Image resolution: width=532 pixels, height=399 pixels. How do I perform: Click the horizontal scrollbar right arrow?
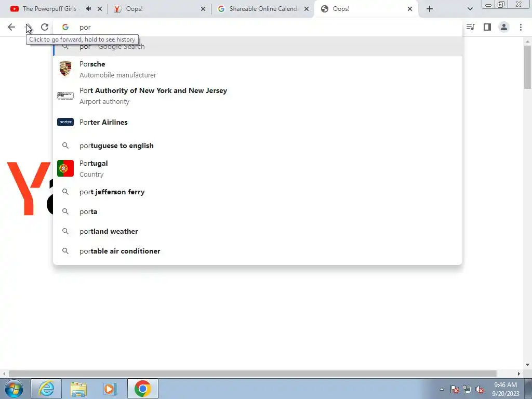(519, 374)
